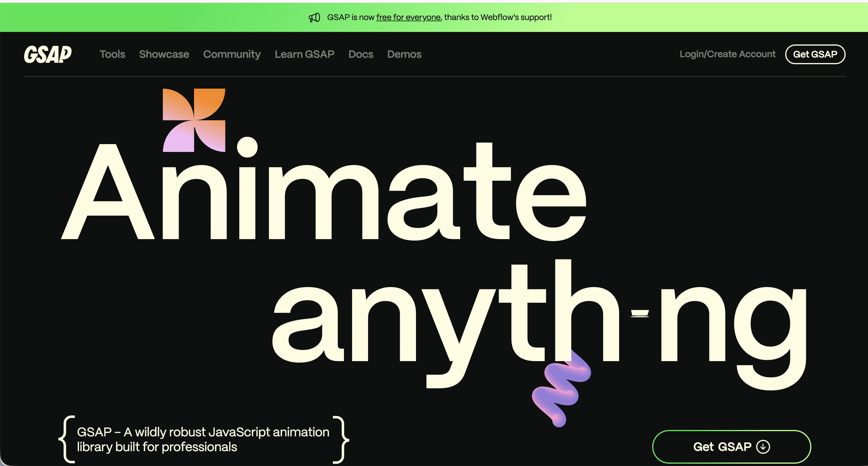Click the megaphone icon in the banner
Screen dimensions: 868x466
tap(314, 17)
